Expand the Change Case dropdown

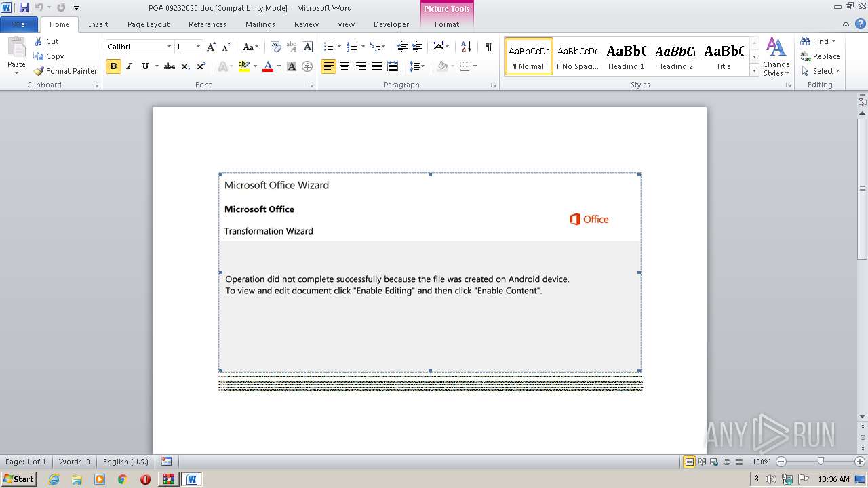(250, 47)
